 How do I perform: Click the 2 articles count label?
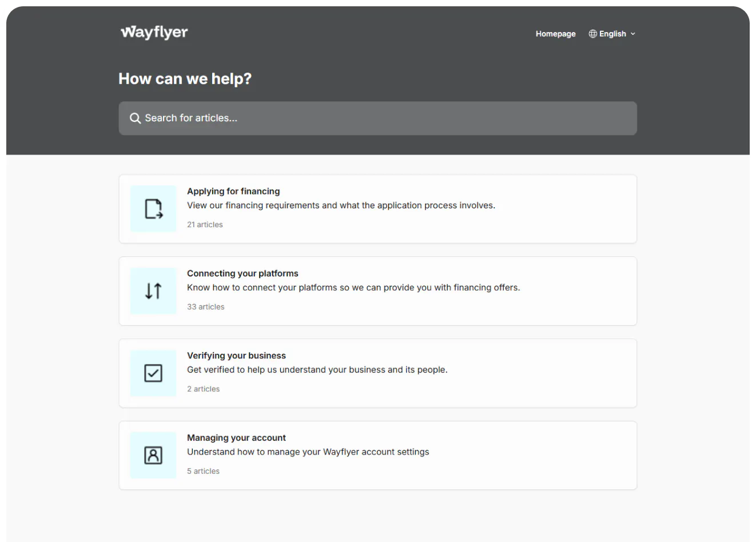(203, 389)
